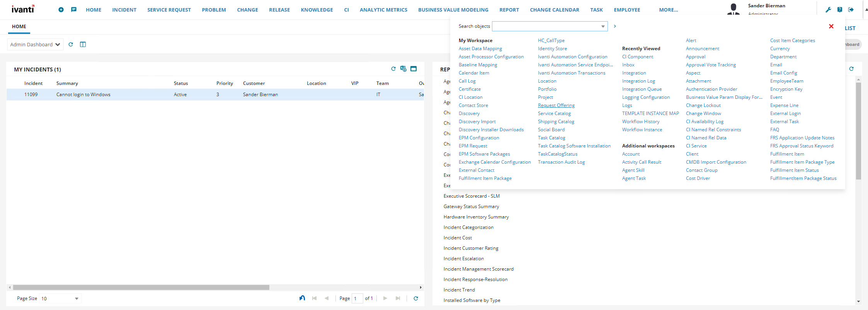868x310 pixels.
Task: Refresh incidents grid from pager
Action: tap(416, 298)
